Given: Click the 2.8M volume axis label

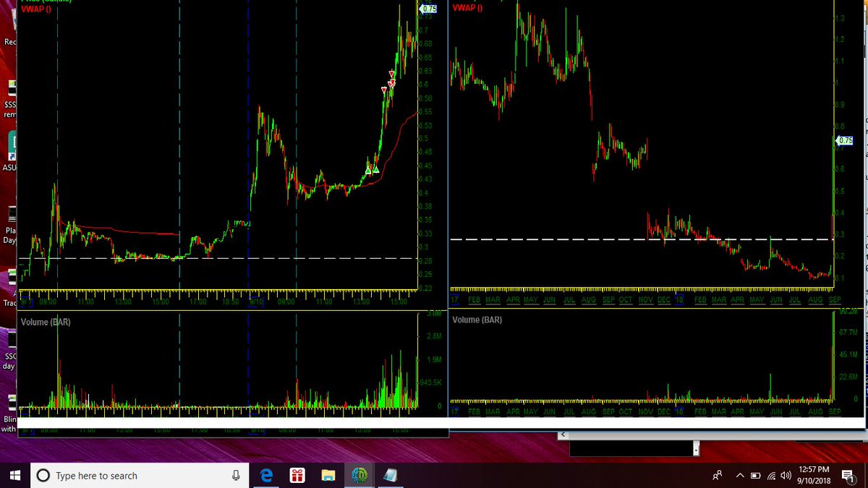Looking at the screenshot, I should point(433,336).
